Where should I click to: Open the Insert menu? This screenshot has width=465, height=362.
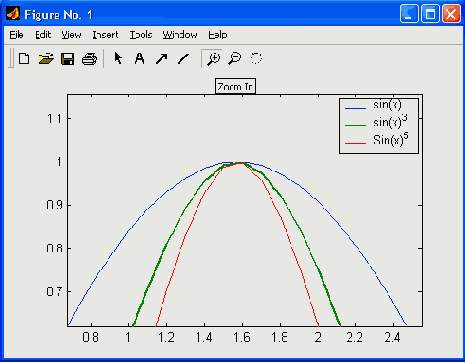click(x=105, y=35)
